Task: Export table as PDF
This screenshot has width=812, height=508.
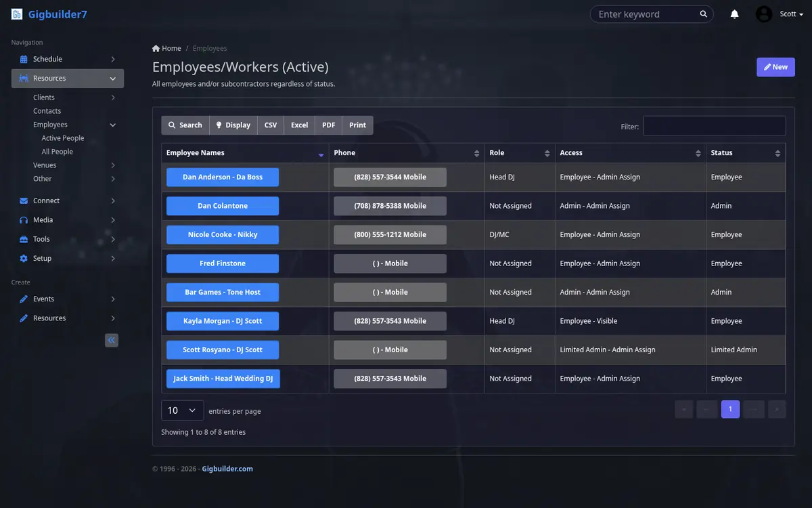Action: [x=329, y=125]
